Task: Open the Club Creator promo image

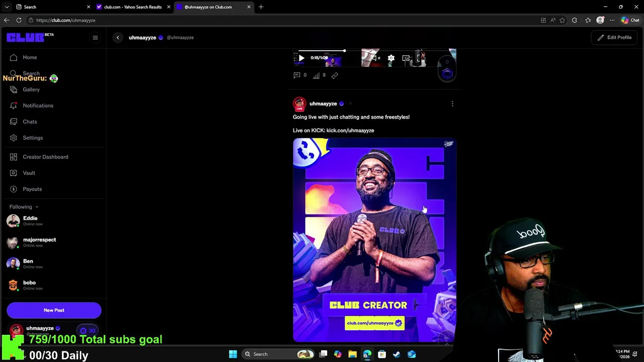Action: click(375, 240)
